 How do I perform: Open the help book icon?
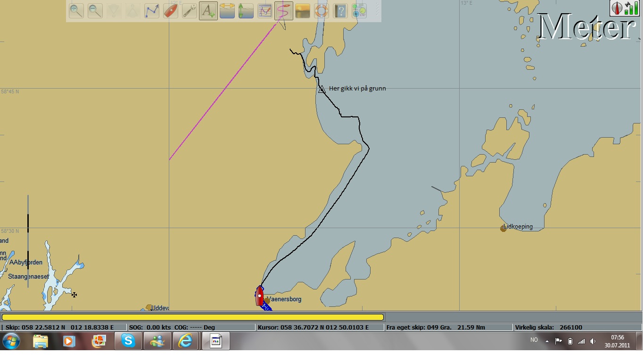[x=340, y=11]
